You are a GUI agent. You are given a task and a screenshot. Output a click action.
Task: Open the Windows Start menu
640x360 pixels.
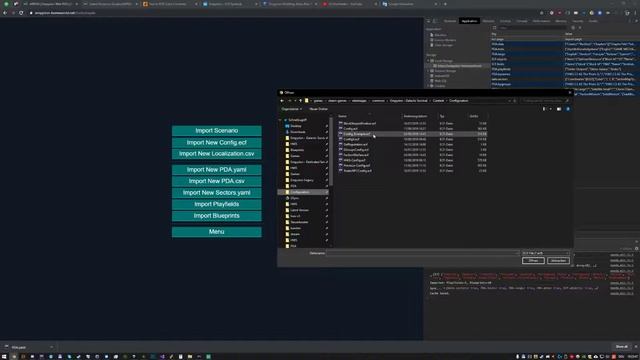[x=4, y=357]
